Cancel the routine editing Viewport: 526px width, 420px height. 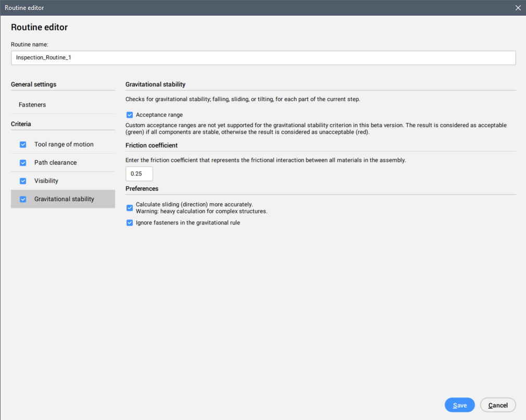pos(498,405)
